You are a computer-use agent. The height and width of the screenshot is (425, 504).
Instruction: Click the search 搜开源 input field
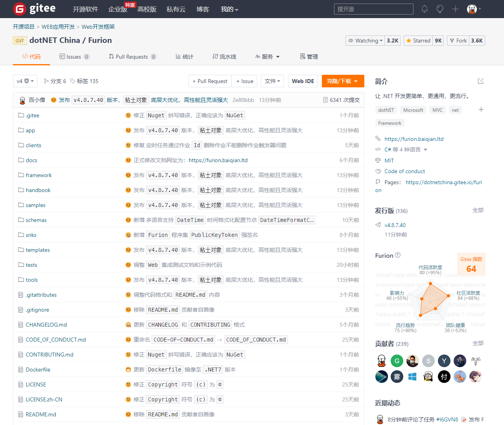(374, 9)
